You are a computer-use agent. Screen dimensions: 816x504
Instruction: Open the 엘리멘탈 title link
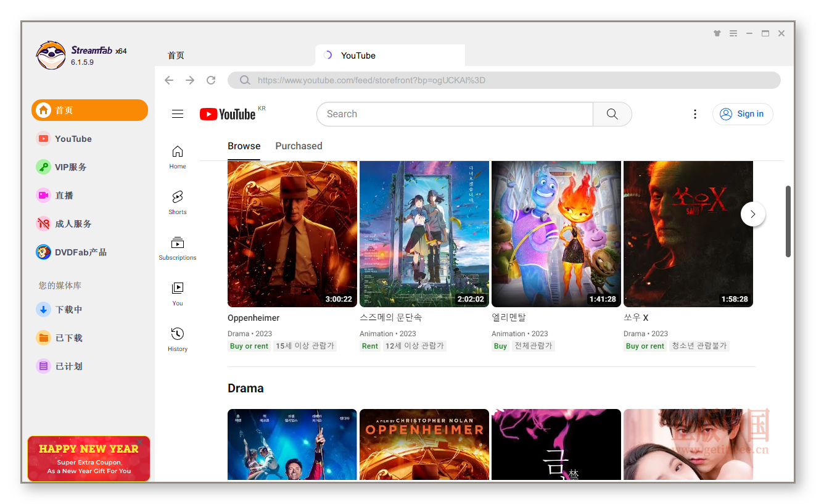tap(509, 318)
